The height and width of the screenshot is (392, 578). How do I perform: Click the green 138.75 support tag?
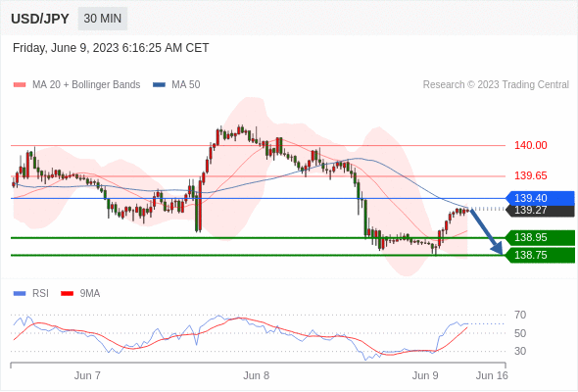click(x=540, y=255)
